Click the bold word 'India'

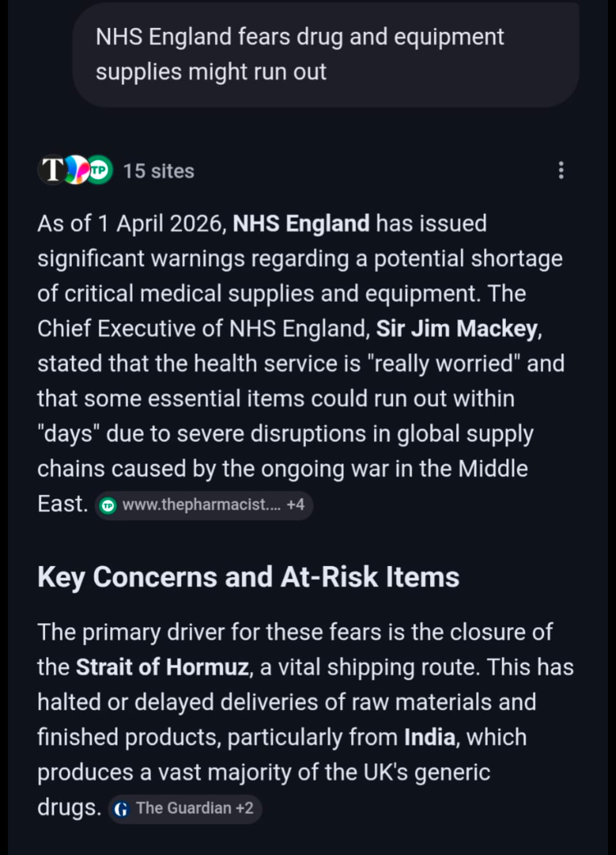click(429, 737)
